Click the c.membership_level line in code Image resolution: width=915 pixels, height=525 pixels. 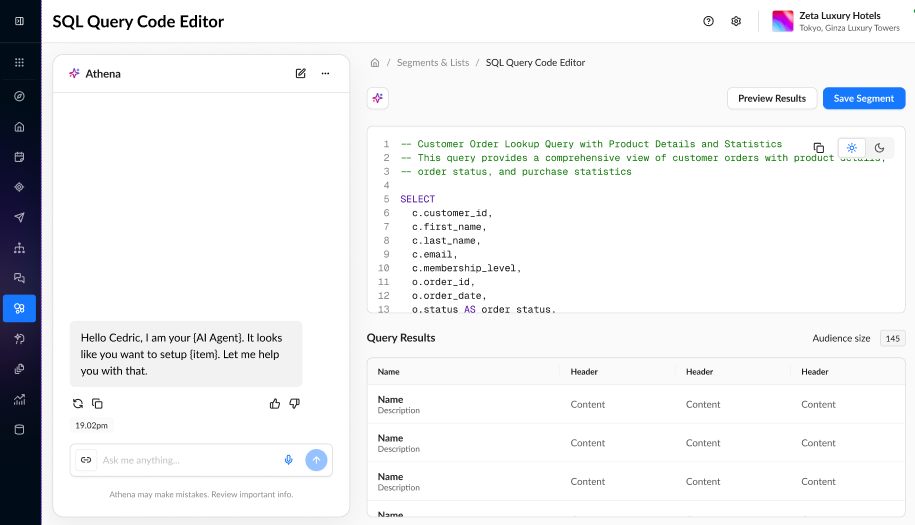pos(466,268)
